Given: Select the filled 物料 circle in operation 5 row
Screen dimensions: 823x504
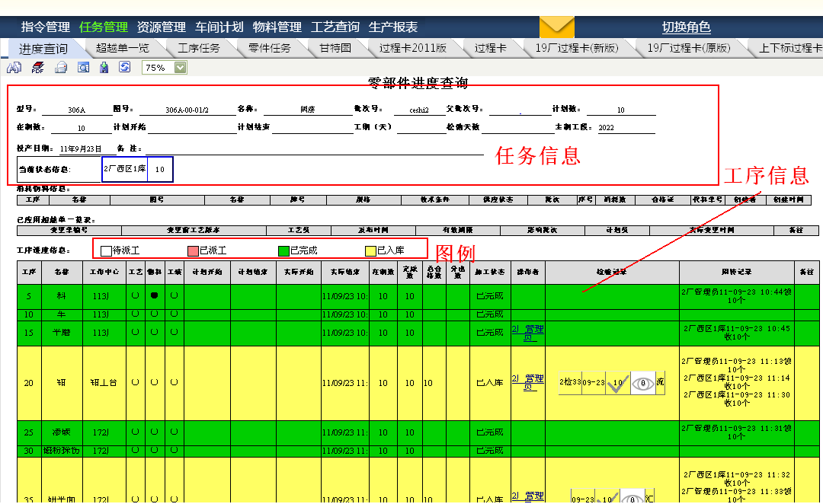Looking at the screenshot, I should pyautogui.click(x=155, y=295).
